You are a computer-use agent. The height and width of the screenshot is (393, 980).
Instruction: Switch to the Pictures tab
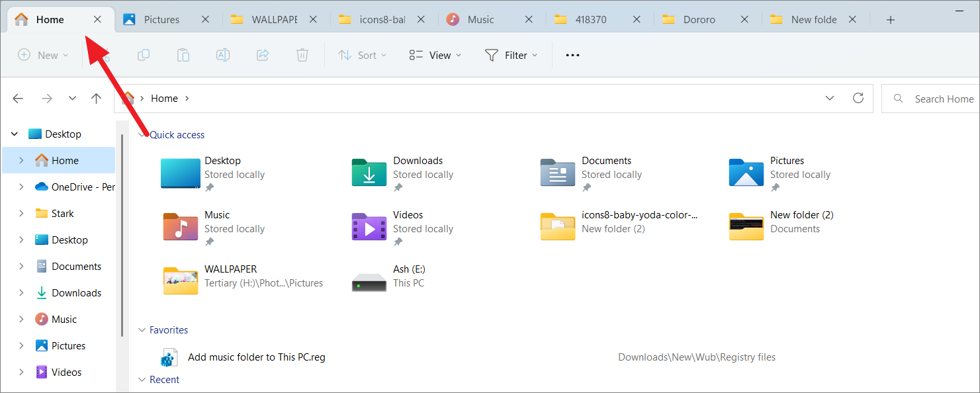pos(161,20)
